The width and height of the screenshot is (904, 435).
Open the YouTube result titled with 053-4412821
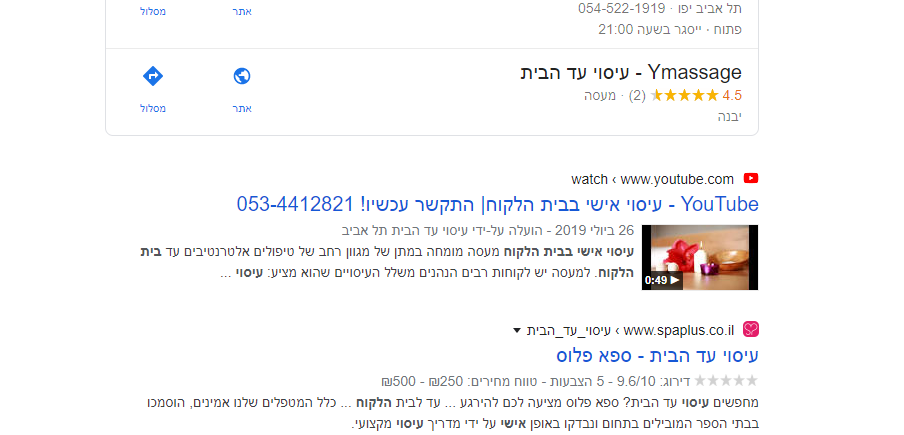point(498,204)
